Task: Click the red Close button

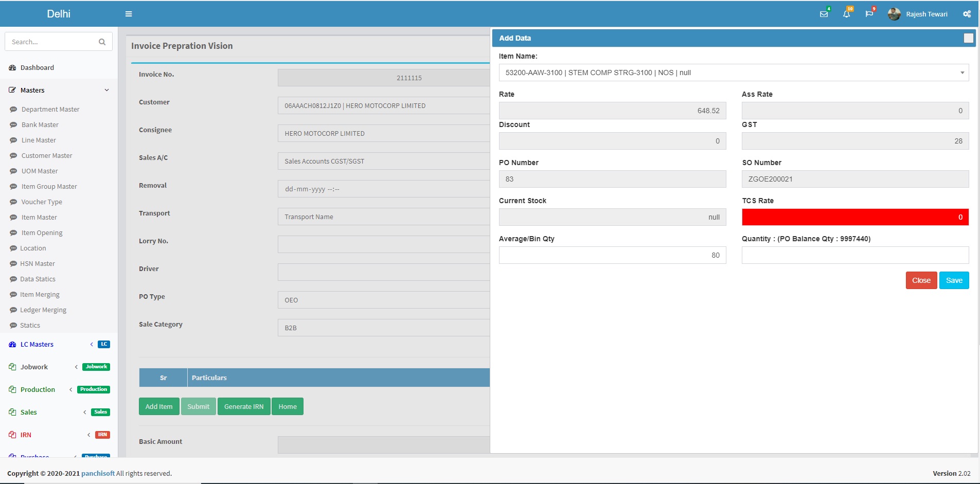Action: click(921, 280)
